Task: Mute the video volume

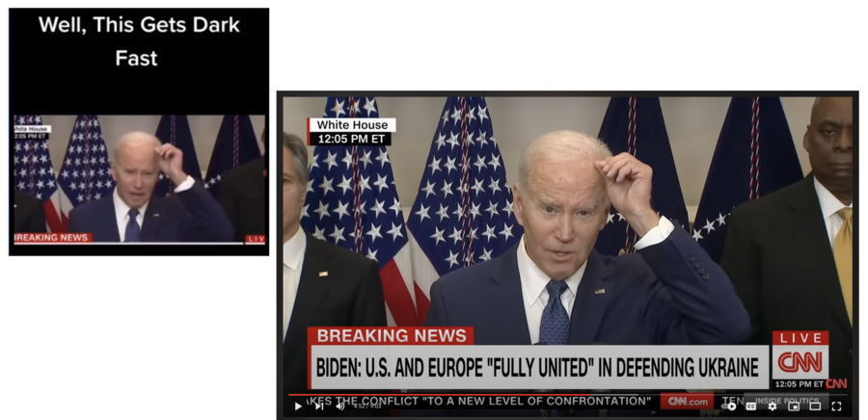Action: click(340, 407)
